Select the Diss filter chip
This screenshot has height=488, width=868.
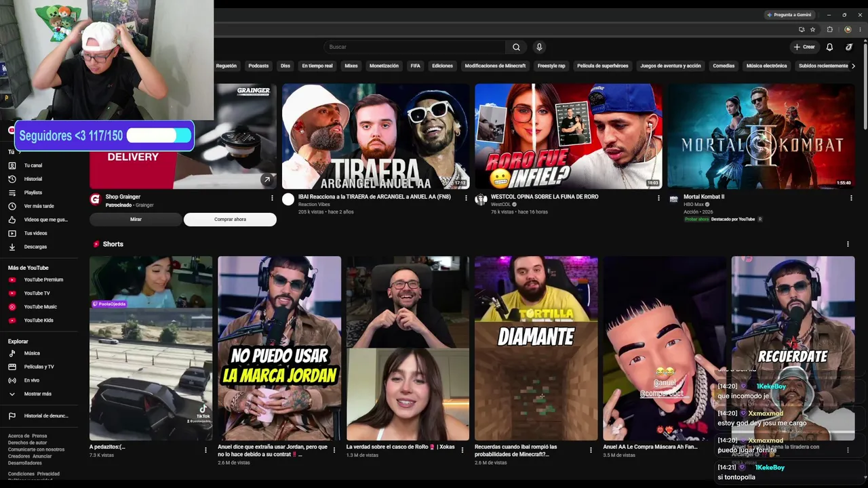click(285, 66)
